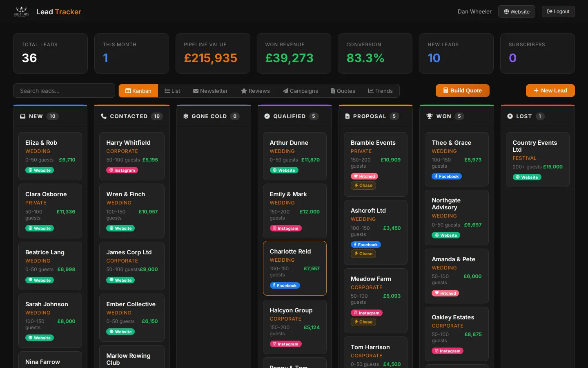Click the Hitched badge on the Bramble Events card
The width and height of the screenshot is (588, 368).
(364, 176)
